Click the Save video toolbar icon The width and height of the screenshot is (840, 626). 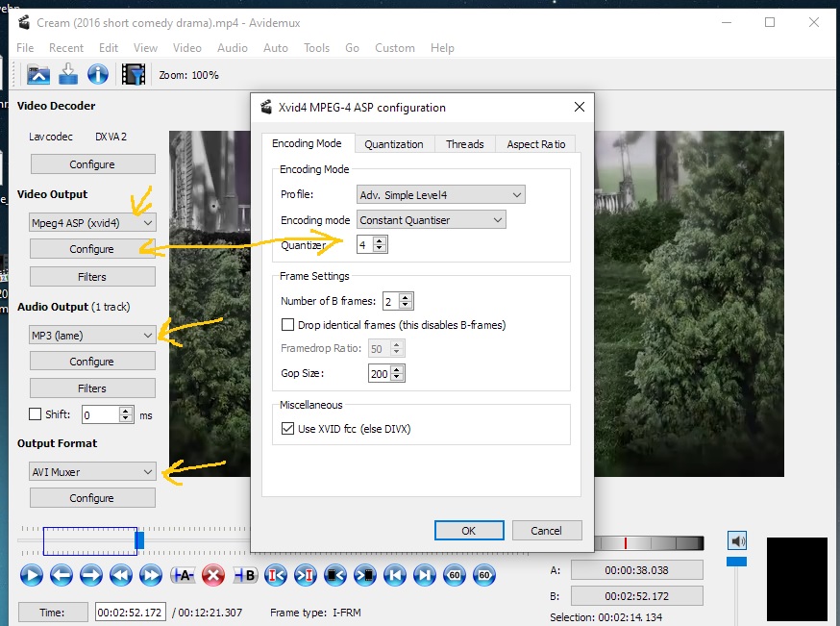coord(68,74)
